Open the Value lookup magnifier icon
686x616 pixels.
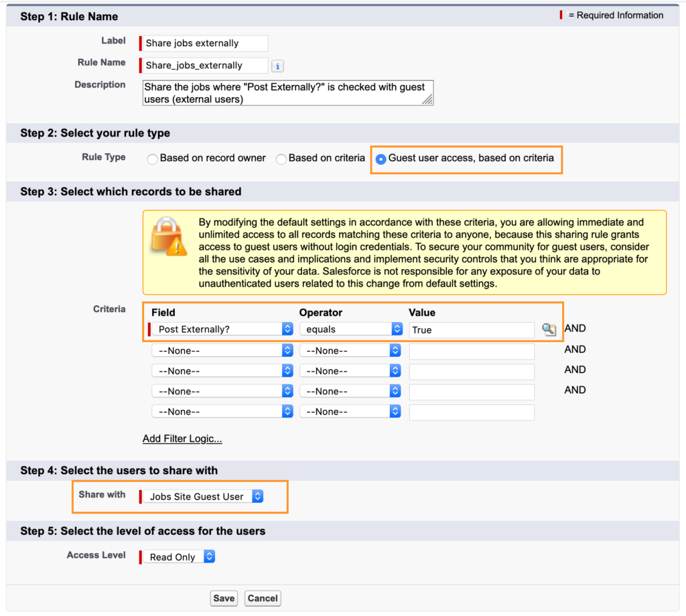point(549,329)
